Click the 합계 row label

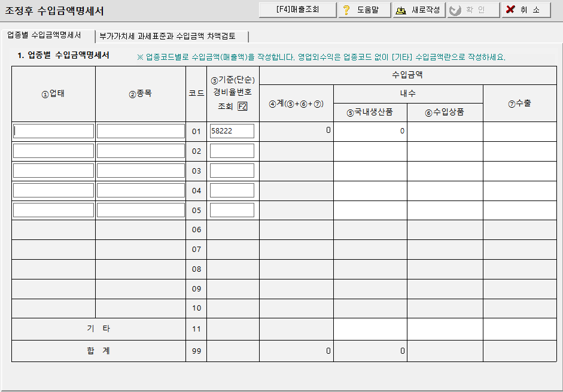(x=98, y=351)
